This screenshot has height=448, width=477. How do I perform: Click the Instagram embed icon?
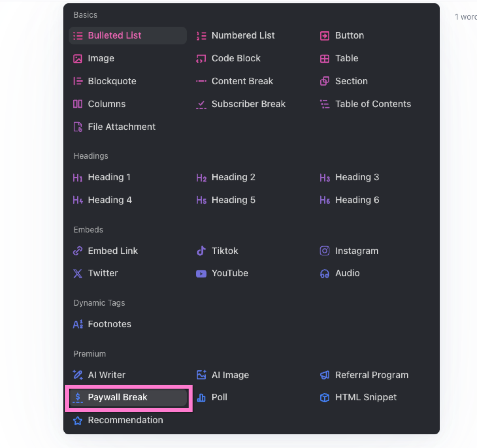pyautogui.click(x=325, y=251)
